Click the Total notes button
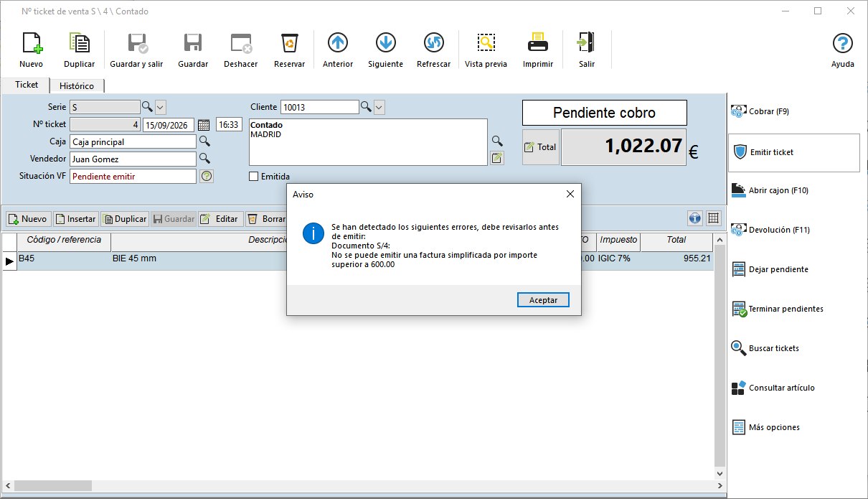 click(540, 147)
